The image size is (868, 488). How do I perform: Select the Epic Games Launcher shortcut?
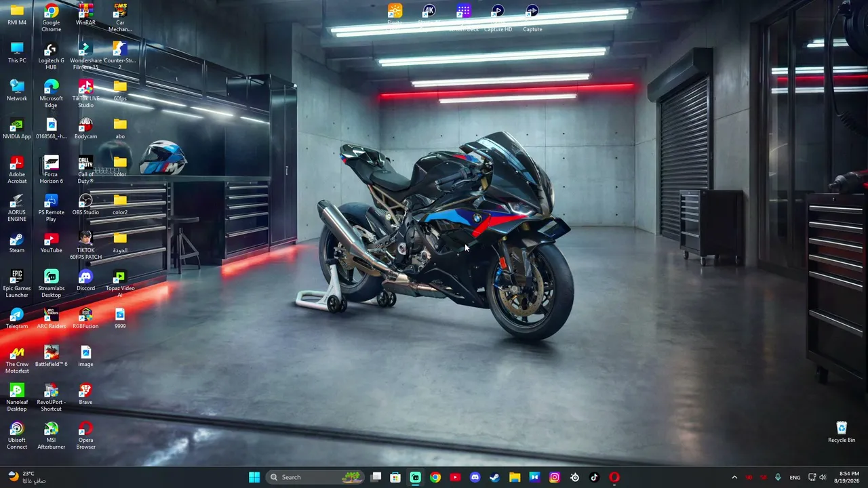17,283
